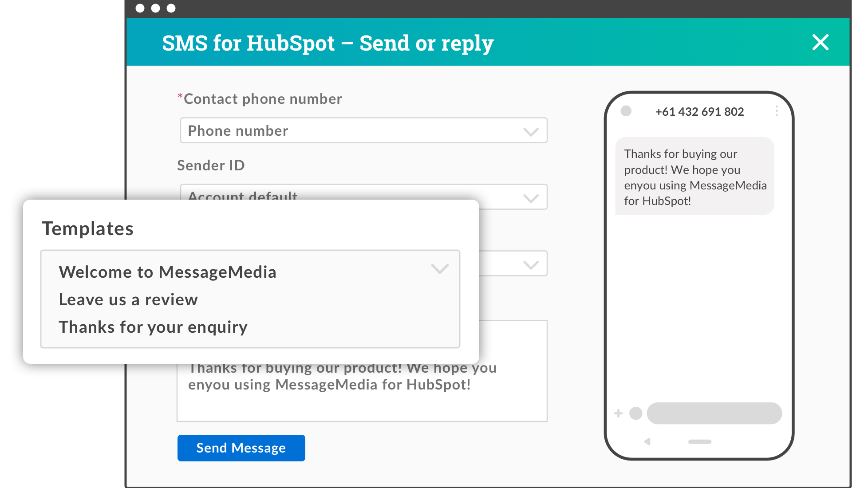Click the close X button on dialog
This screenshot has width=868, height=488.
click(821, 42)
